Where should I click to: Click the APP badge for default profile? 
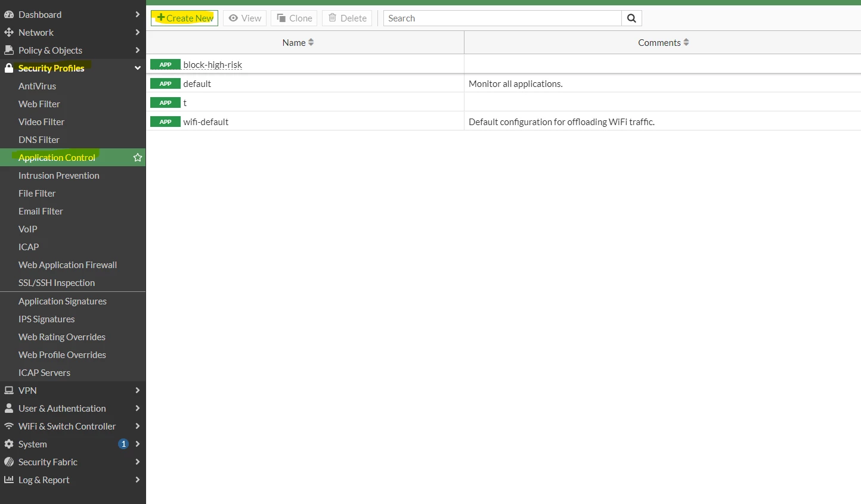click(165, 83)
